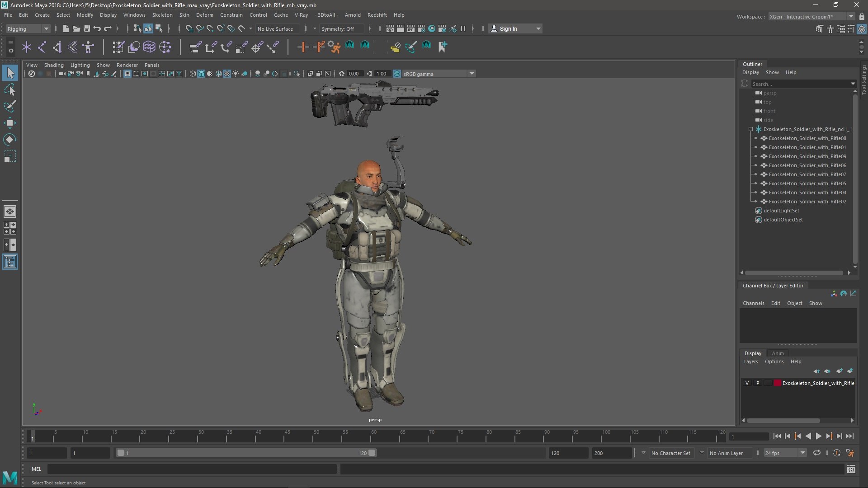Click the New Scene icon
Image resolution: width=868 pixels, height=488 pixels.
pos(66,28)
